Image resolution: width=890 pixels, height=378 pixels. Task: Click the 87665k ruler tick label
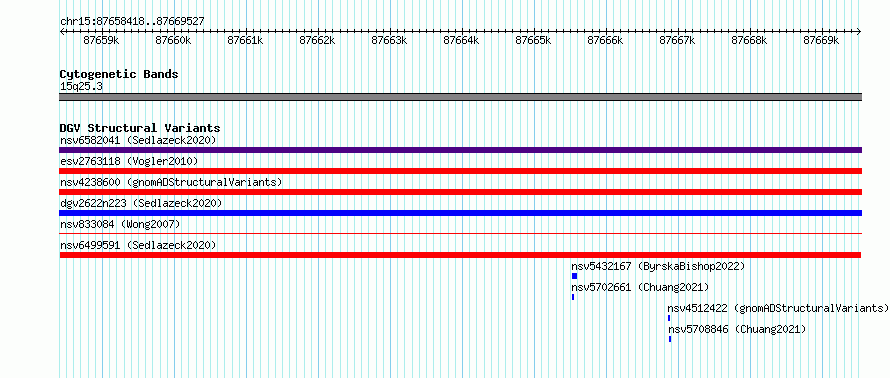point(534,40)
